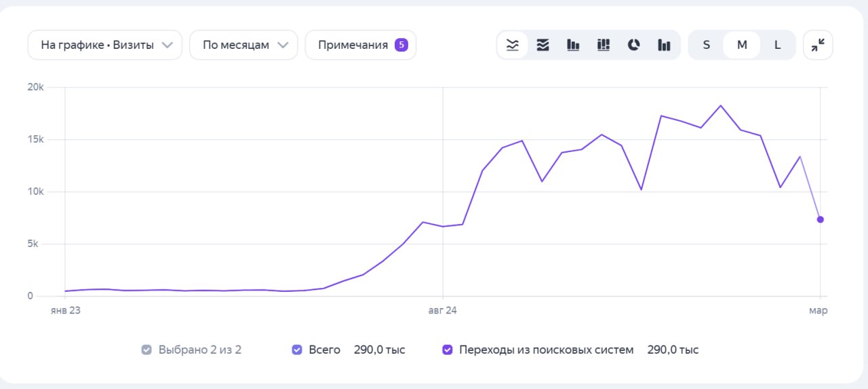
Task: Uncheck 'Переходы из поисковых систем' checkbox
Action: pyautogui.click(x=447, y=350)
